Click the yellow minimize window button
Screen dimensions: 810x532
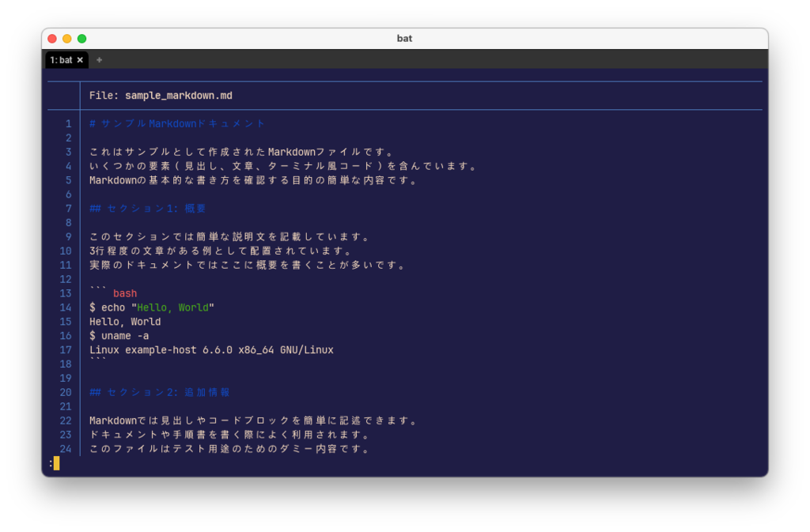coord(67,39)
